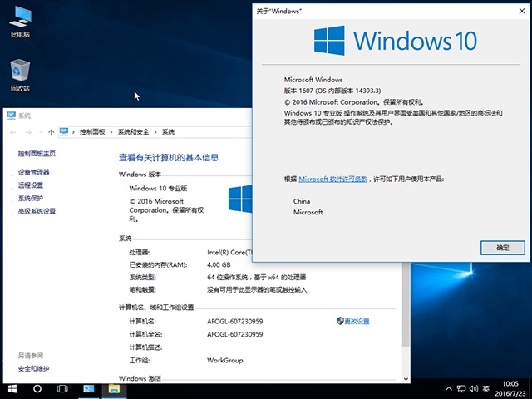Viewport: 532px width, 399px height.
Task: Click 更改设置 next to computer name
Action: (x=356, y=321)
